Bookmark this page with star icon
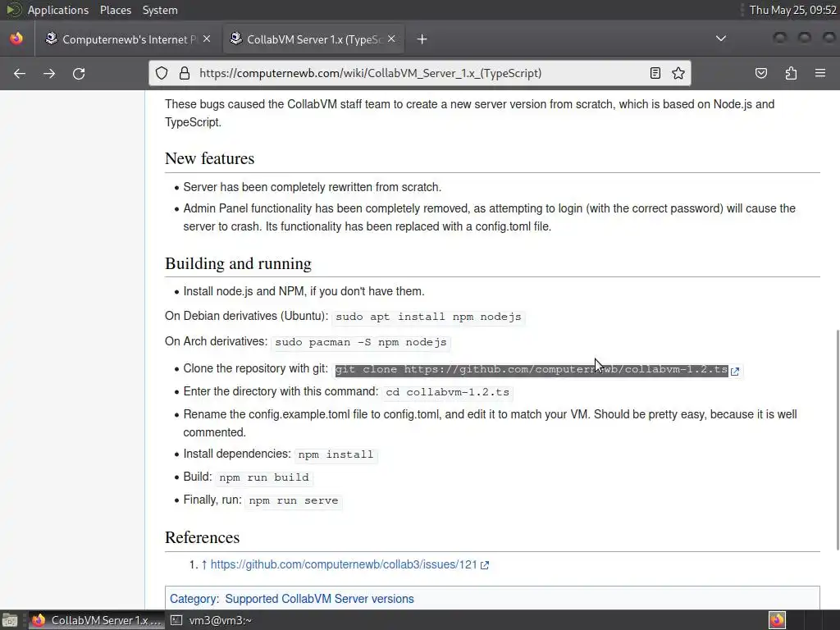The image size is (840, 630). [678, 73]
